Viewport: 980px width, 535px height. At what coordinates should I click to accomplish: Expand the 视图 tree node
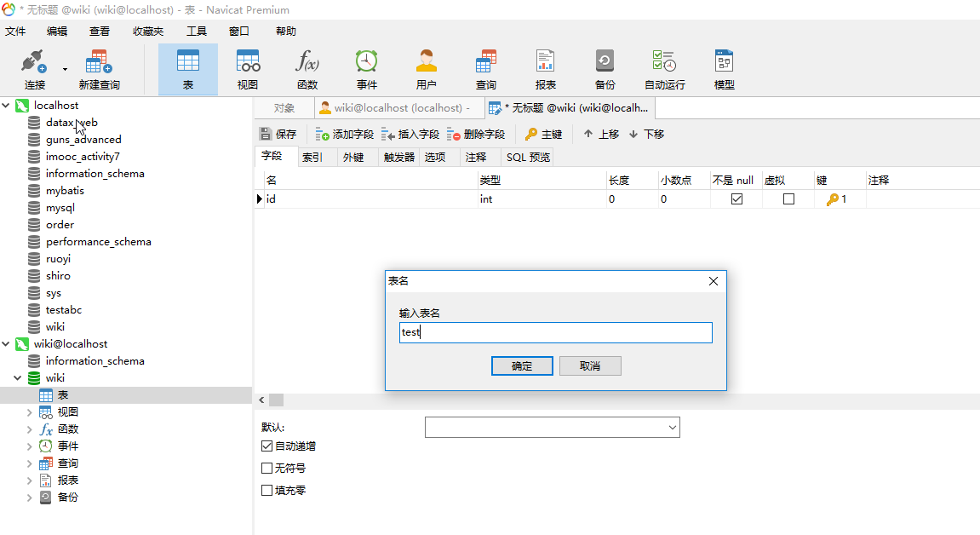point(30,411)
